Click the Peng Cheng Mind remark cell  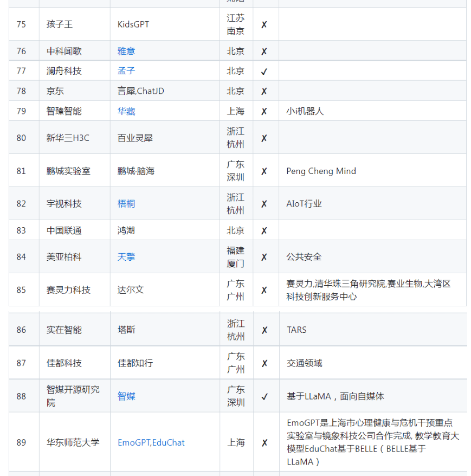321,171
